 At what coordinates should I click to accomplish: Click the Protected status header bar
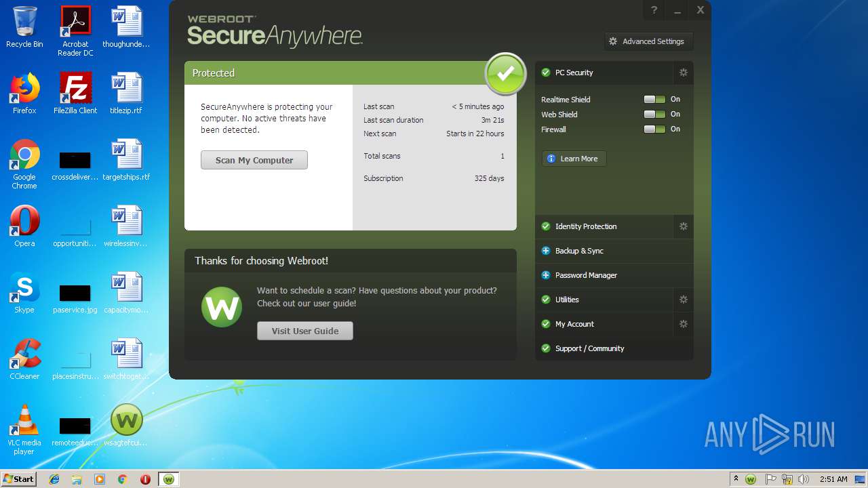[x=351, y=73]
